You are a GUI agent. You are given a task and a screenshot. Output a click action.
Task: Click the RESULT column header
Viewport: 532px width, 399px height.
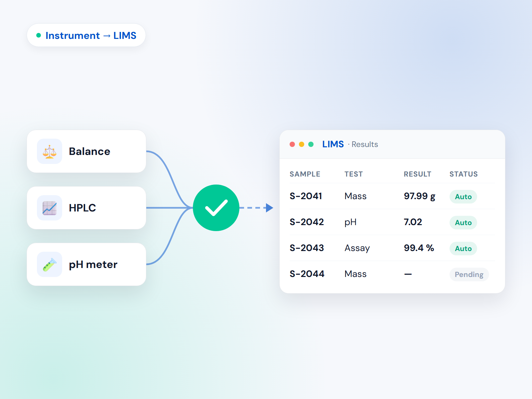tap(417, 174)
